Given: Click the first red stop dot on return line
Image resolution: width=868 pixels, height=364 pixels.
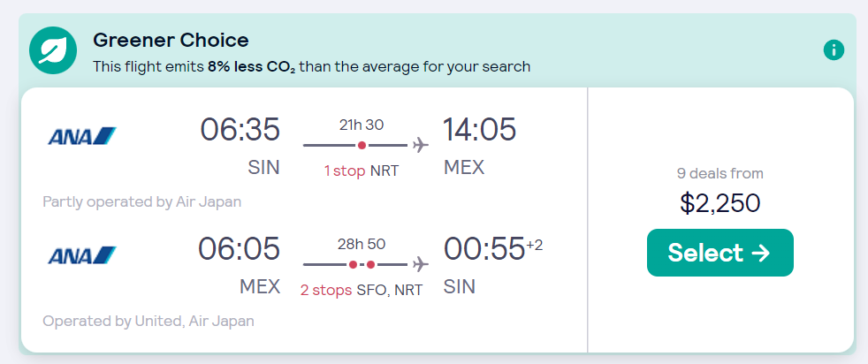Looking at the screenshot, I should click(x=353, y=264).
